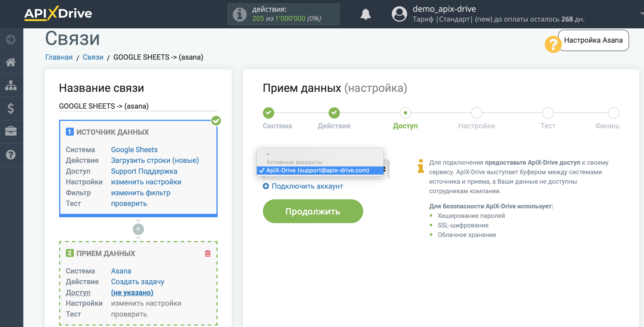Click проверить in source block

click(129, 203)
